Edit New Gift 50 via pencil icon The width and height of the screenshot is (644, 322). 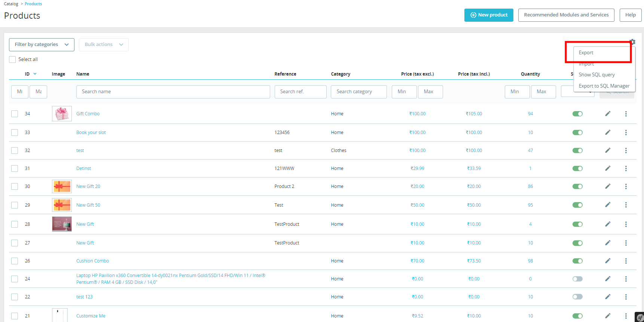(608, 204)
